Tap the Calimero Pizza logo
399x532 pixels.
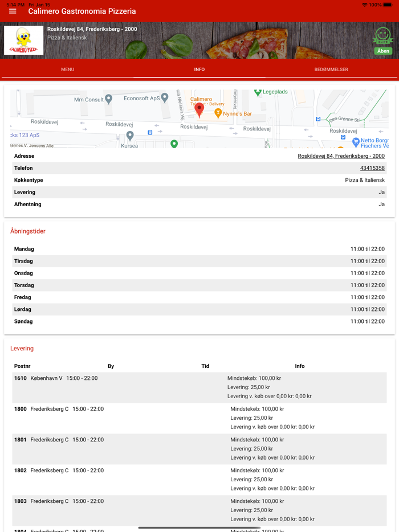tap(23, 40)
